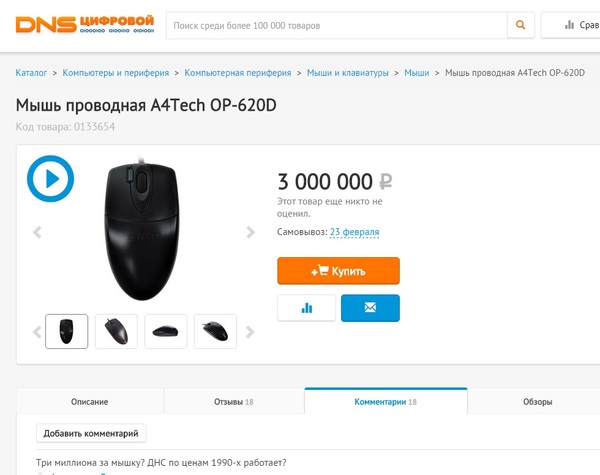Select the side-view mouse thumbnail

166,331
